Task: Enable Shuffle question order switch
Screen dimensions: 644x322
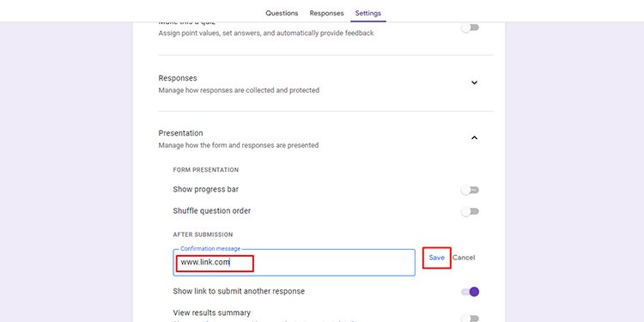Action: pyautogui.click(x=470, y=211)
